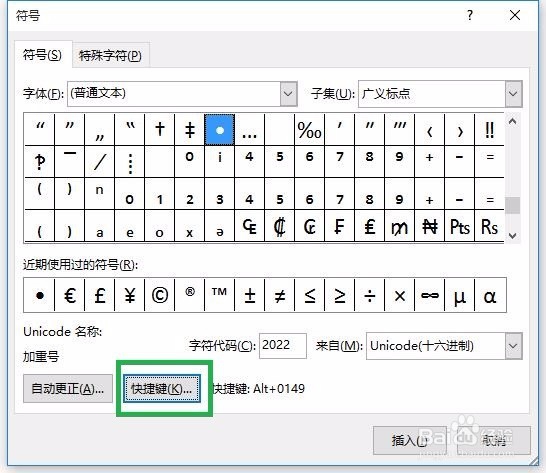Choose the plus-minus ± recent symbol
546x473 pixels.
[x=249, y=295]
